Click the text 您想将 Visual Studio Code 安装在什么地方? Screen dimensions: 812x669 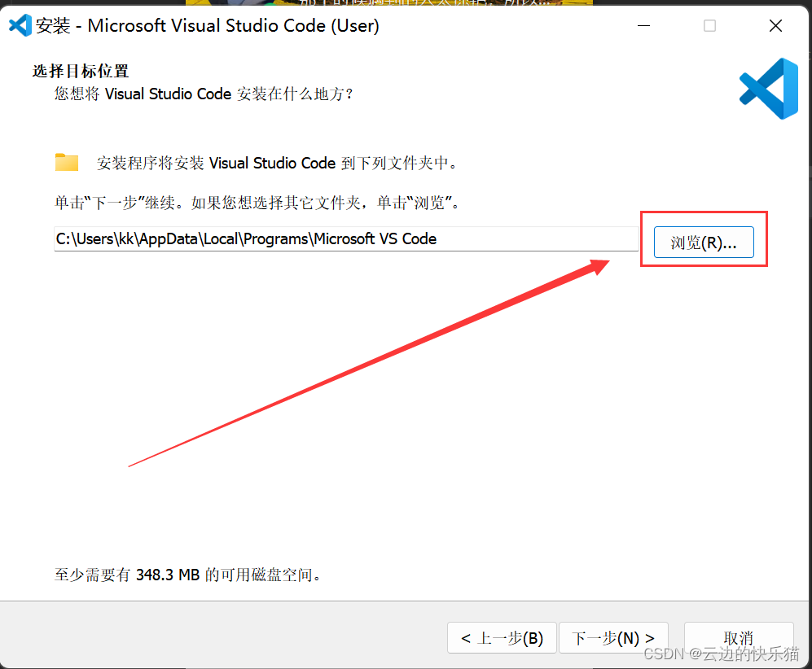204,94
